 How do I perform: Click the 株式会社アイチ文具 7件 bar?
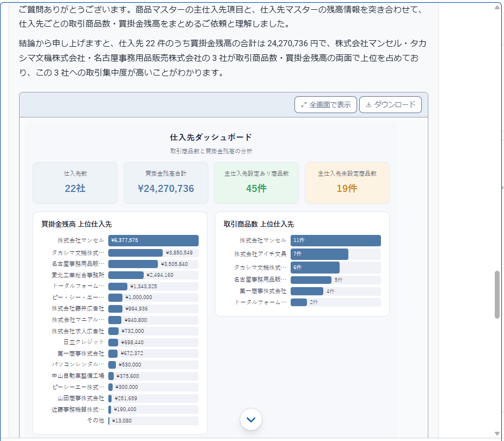pos(319,254)
